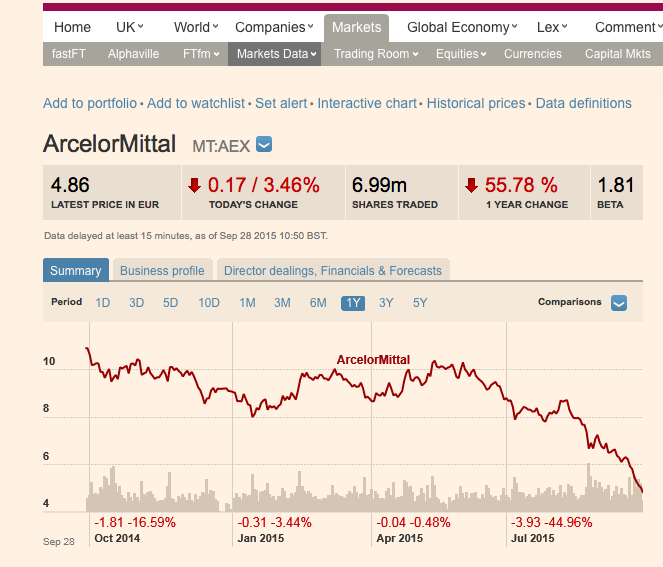This screenshot has height=567, width=663.
Task: Select the 6M chart period
Action: 318,303
